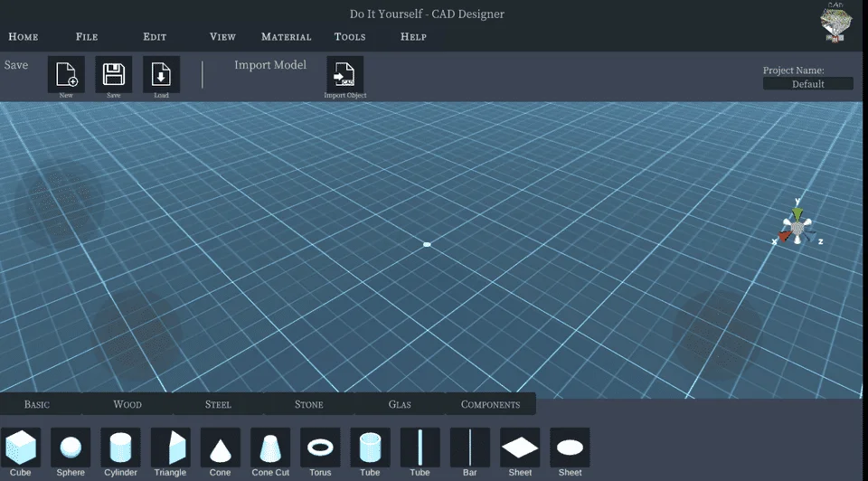
Task: Click the app logo in top corner
Action: (x=835, y=22)
